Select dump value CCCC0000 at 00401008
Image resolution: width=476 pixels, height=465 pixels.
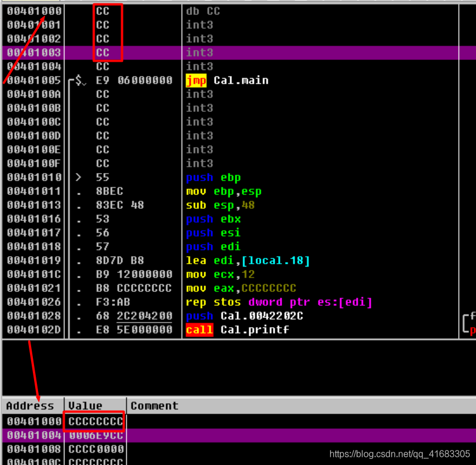[96, 449]
